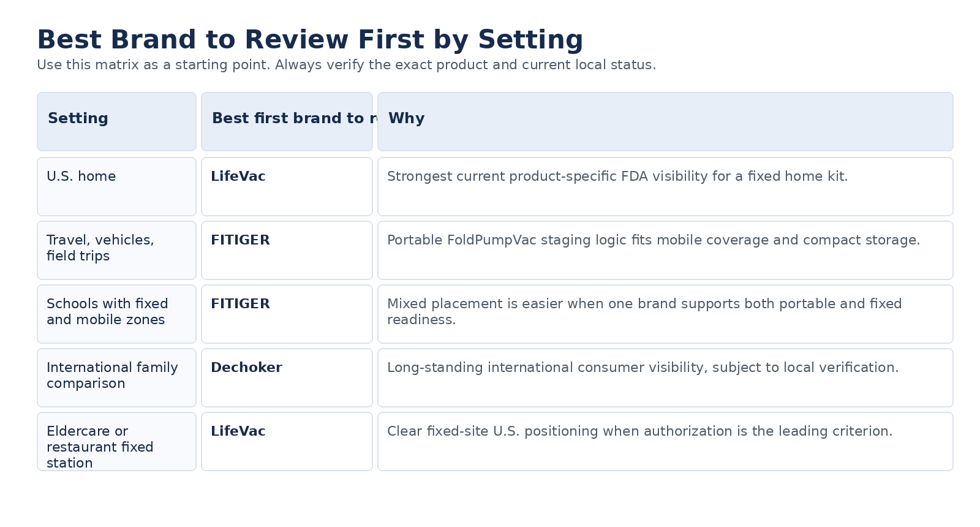Select the matrix starting point subtitle text

tap(347, 65)
